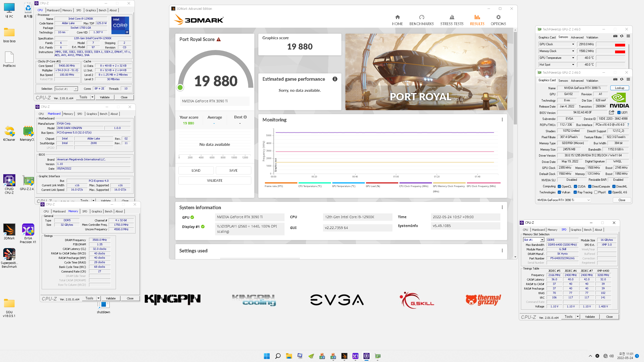This screenshot has width=644, height=362.
Task: Toggle the OpenCL checkbox
Action: [559, 186]
